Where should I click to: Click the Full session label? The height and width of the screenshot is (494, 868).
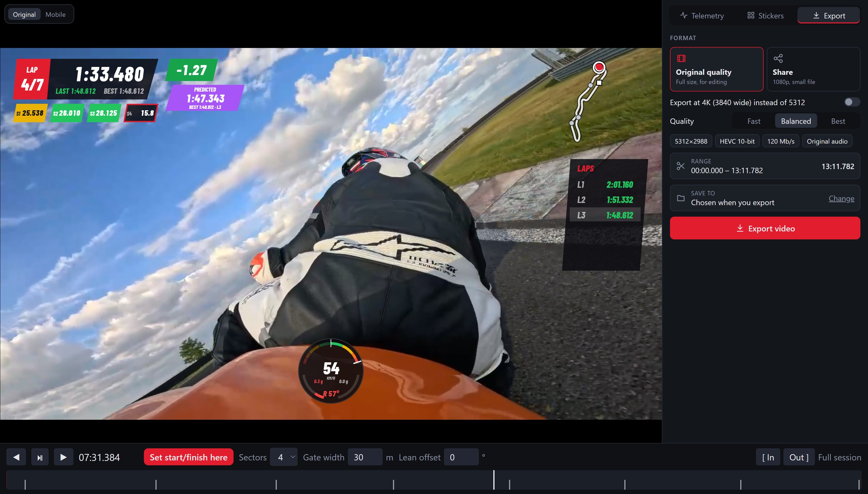click(839, 457)
